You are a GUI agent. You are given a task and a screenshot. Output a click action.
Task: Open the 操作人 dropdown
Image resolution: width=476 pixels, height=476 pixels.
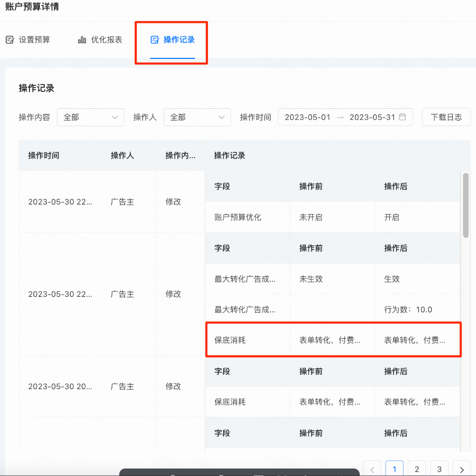(197, 117)
